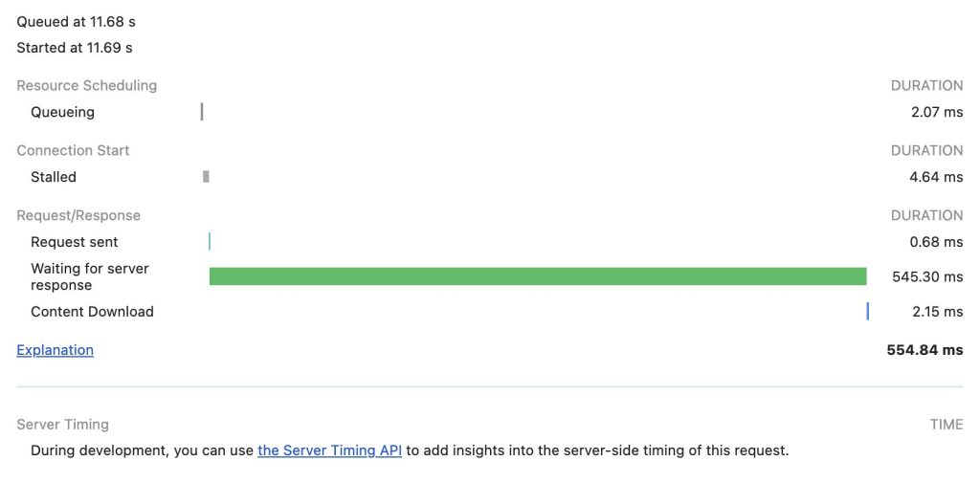Click the 545.30 ms duration value
980x483 pixels.
click(927, 276)
